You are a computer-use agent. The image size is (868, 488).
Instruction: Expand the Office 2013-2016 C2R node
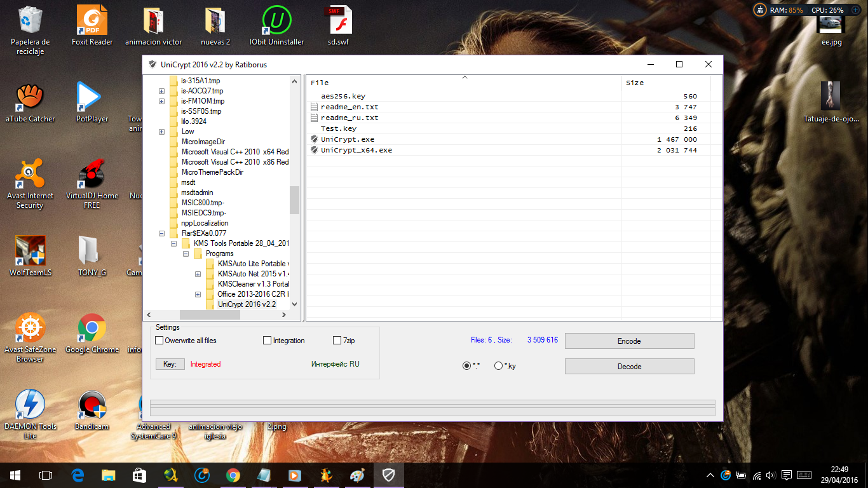tap(198, 294)
